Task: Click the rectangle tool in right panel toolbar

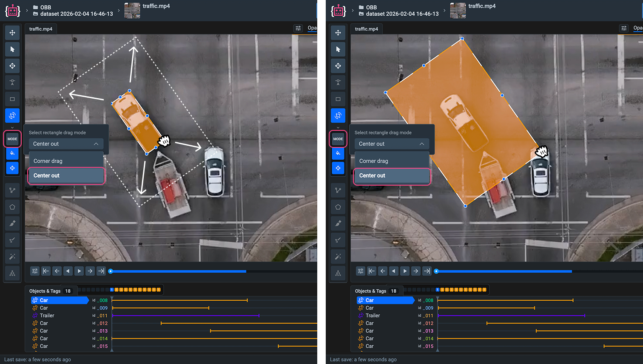Action: coord(338,99)
